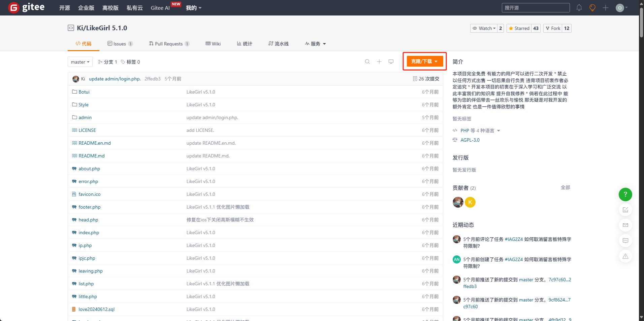Screen dimensions: 644x321
Task: Click the star count 43
Action: (536, 28)
